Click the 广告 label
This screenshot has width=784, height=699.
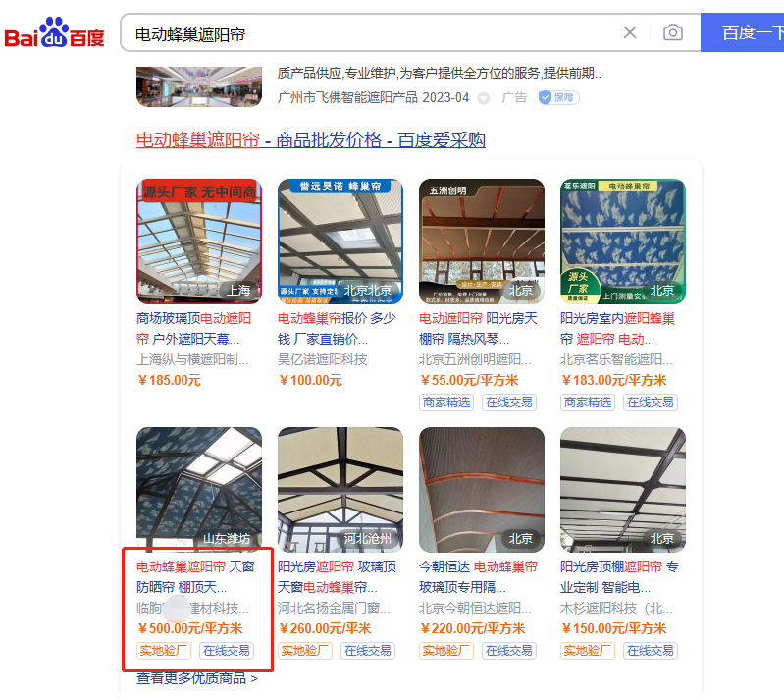pyautogui.click(x=514, y=97)
